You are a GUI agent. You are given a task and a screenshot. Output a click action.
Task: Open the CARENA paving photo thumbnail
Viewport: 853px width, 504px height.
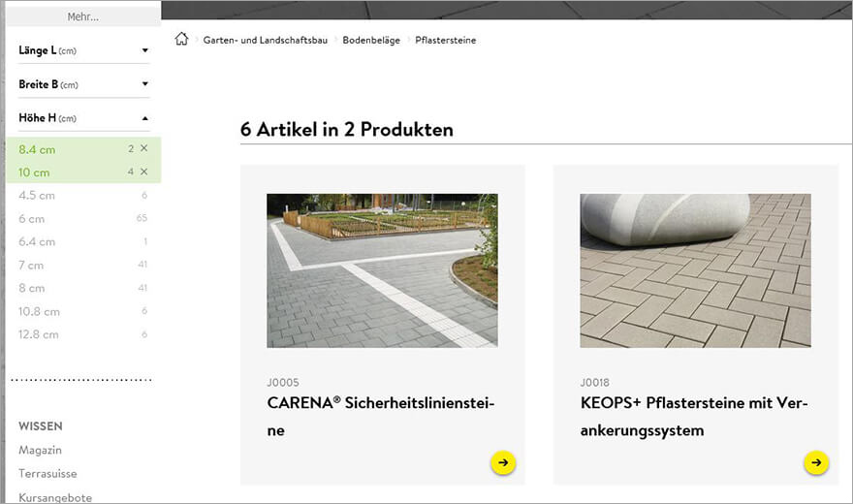pos(382,270)
